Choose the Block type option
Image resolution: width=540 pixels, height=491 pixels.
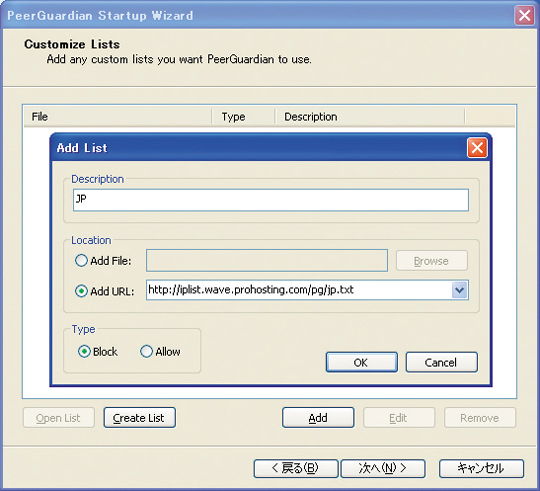[x=84, y=352]
